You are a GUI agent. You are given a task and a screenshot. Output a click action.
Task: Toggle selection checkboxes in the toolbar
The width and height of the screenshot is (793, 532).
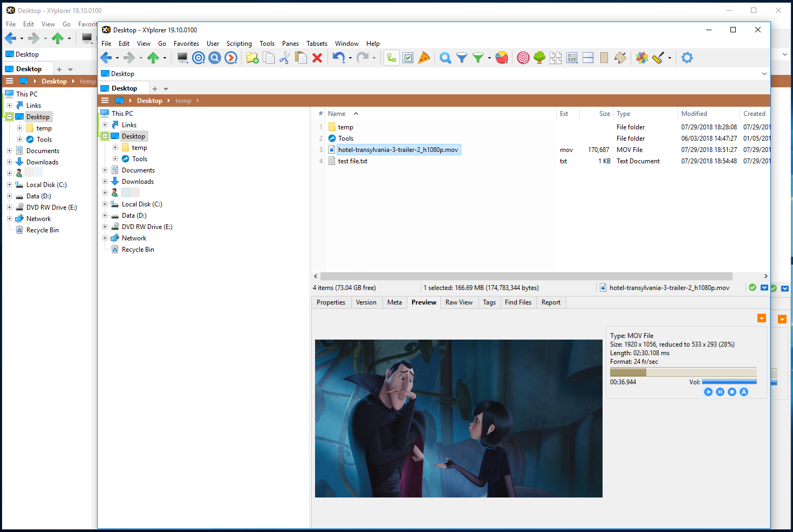point(408,58)
